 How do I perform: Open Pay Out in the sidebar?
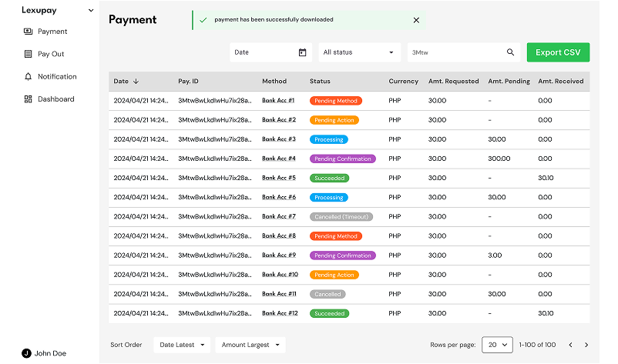coord(51,54)
